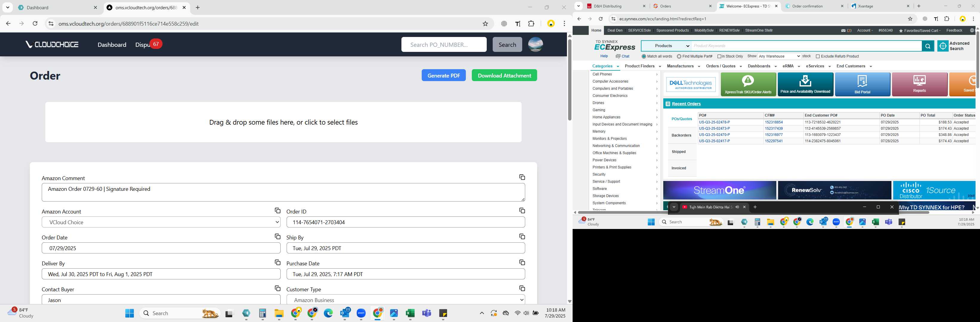Expand the Orders / Quotes menu
The width and height of the screenshot is (980, 322).
click(x=724, y=66)
